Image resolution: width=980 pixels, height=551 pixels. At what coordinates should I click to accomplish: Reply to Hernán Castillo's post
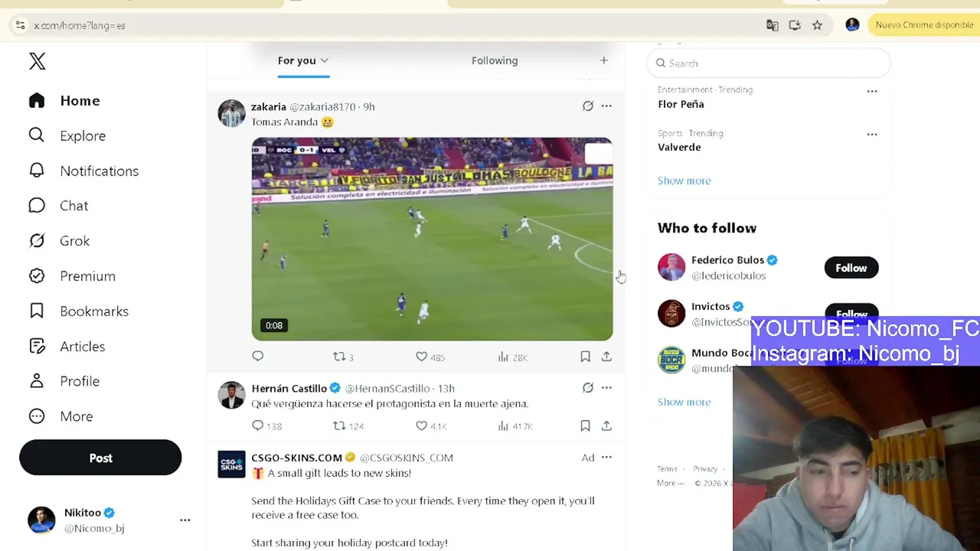(266, 425)
